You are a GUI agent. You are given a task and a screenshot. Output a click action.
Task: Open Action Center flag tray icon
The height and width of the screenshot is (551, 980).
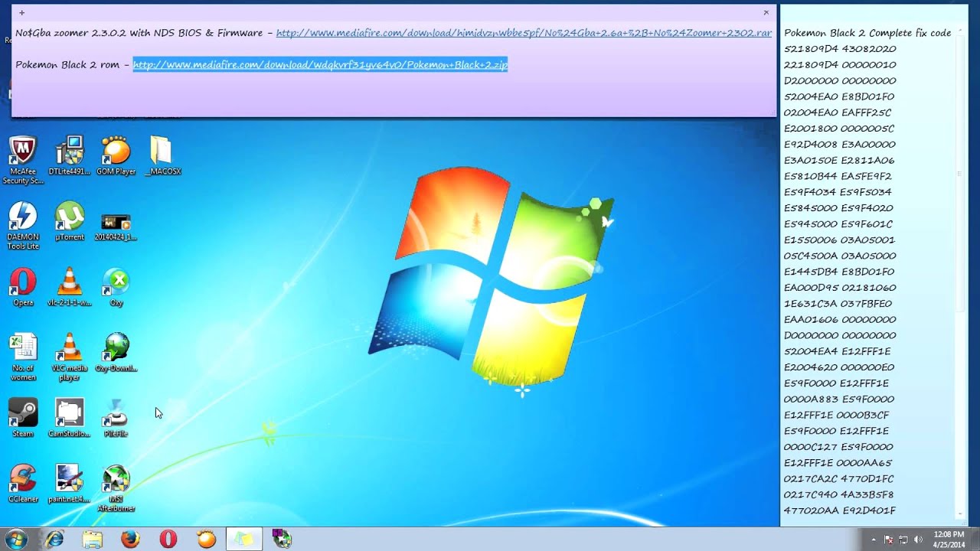[x=889, y=540]
